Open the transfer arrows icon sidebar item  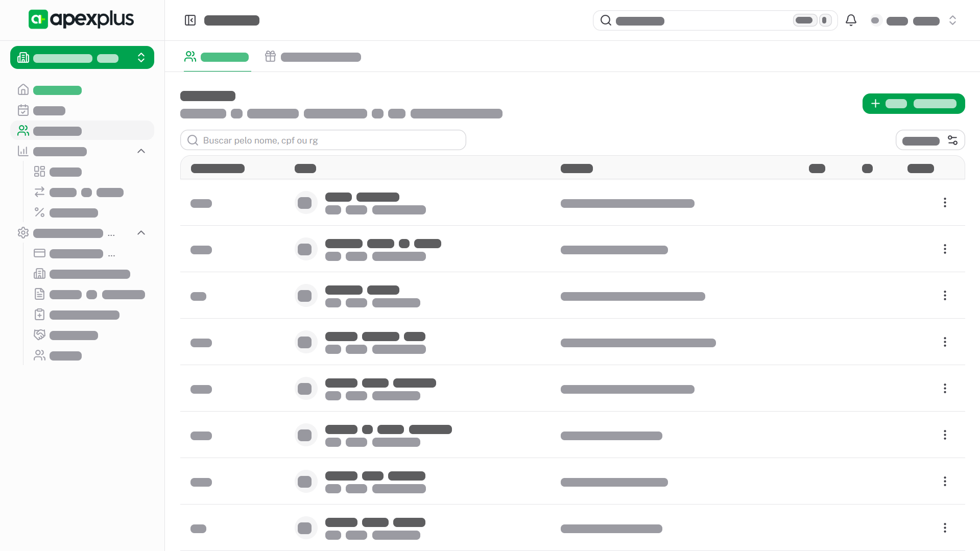click(40, 192)
